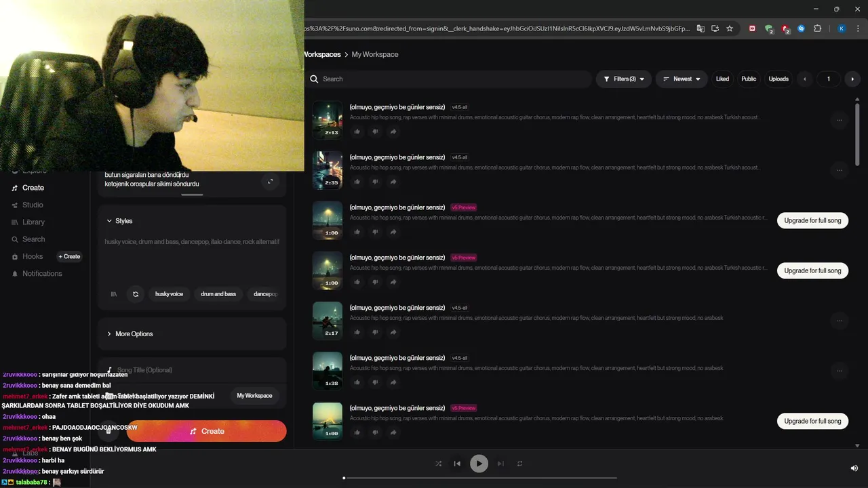The width and height of the screenshot is (868, 488).
Task: Open the Filters (3) dropdown
Action: [624, 79]
